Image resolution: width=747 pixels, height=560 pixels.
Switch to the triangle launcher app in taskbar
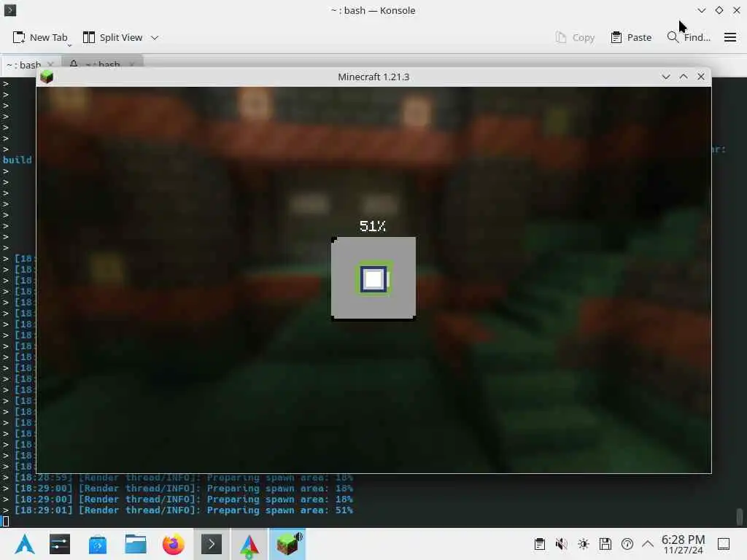[x=249, y=544]
